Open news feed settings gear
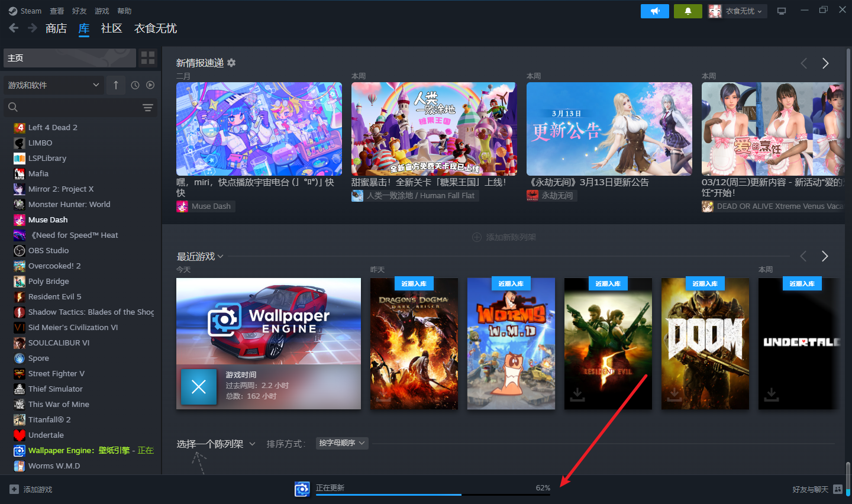This screenshot has width=852, height=504. [231, 63]
